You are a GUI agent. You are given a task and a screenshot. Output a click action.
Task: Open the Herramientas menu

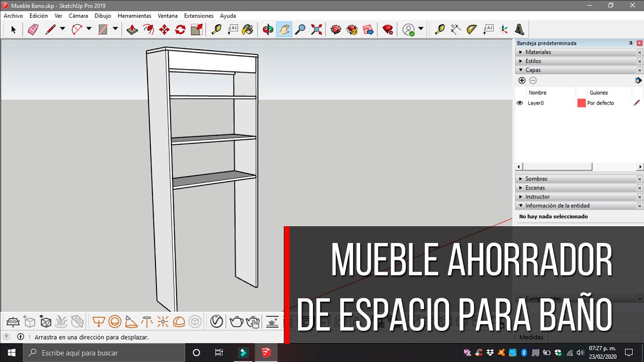(134, 16)
